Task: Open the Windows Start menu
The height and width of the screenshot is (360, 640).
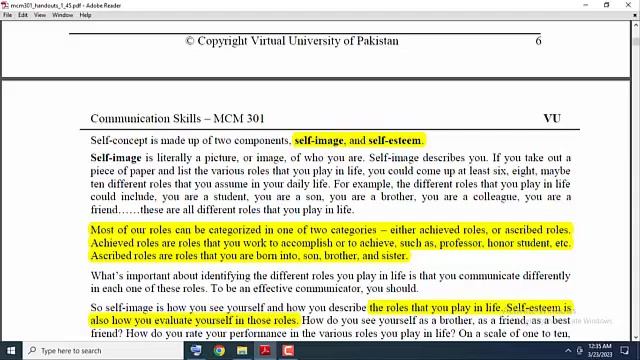Action: point(11,351)
